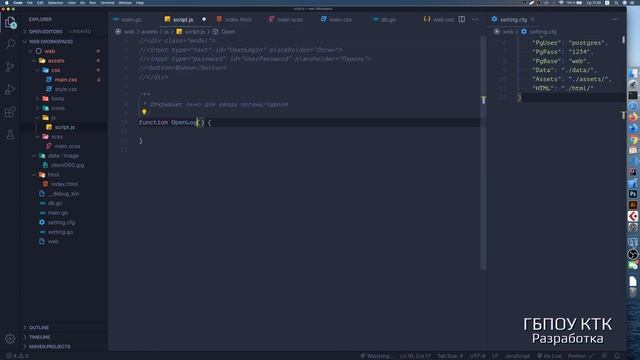Click the left editor vertical scrollbar
The image size is (640, 360).
point(483,153)
